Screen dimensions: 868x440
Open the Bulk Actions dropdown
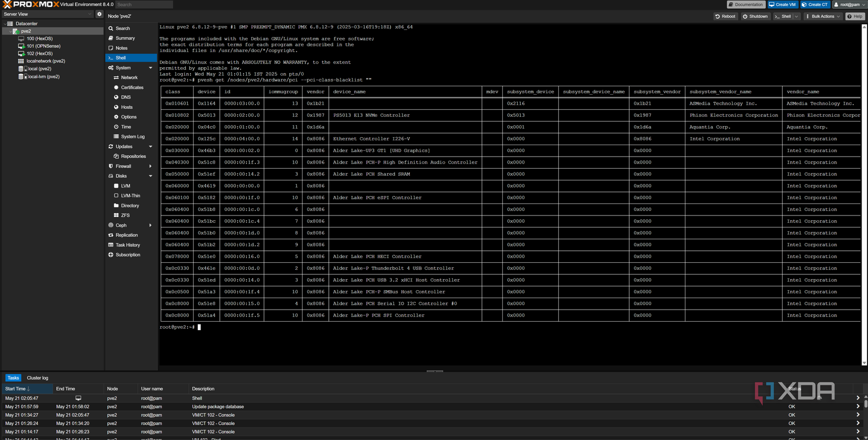point(823,16)
